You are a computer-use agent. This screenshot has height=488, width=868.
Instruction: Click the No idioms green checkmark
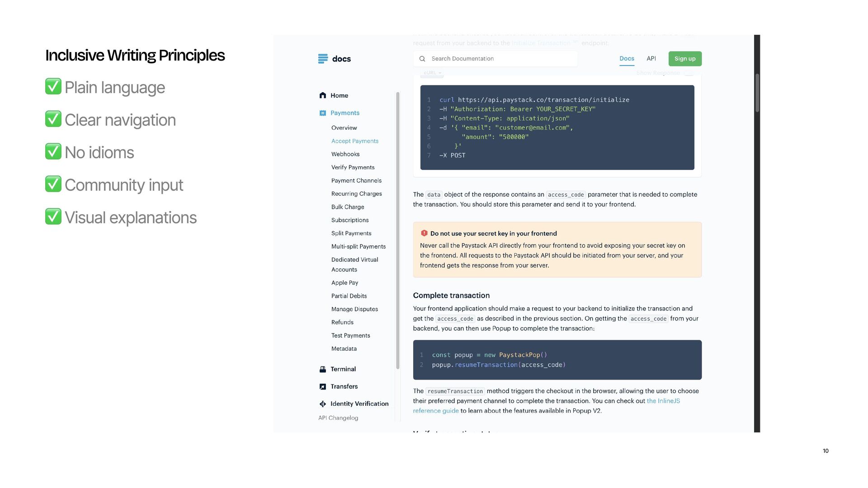[53, 151]
